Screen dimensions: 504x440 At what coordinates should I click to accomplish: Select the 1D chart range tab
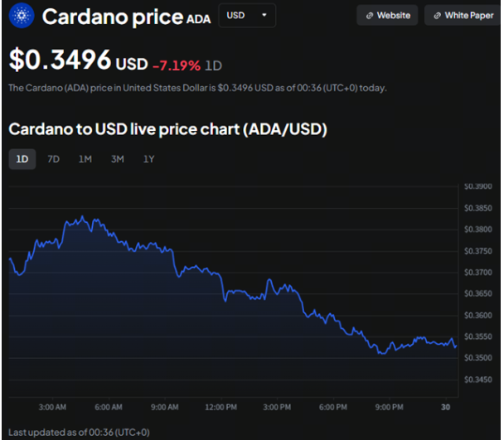(x=22, y=159)
